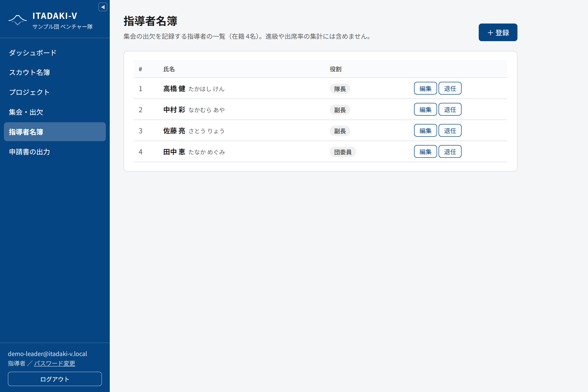Click 副長 badge in 中村 彩's row

tap(340, 110)
